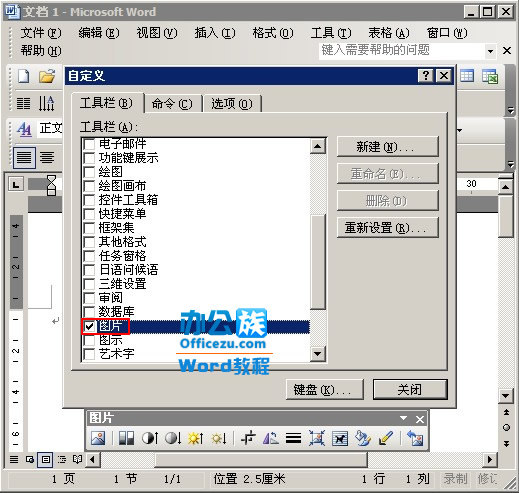Click the toolbar list scrollbar thumb

point(318,263)
